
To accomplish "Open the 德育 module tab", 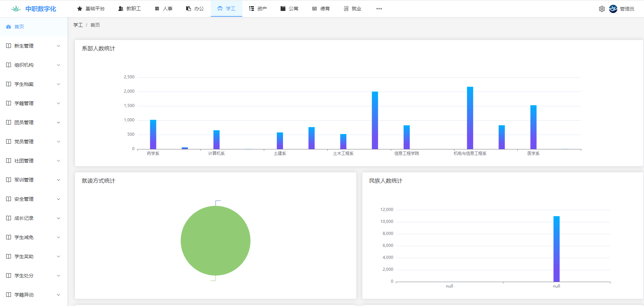I will point(321,9).
